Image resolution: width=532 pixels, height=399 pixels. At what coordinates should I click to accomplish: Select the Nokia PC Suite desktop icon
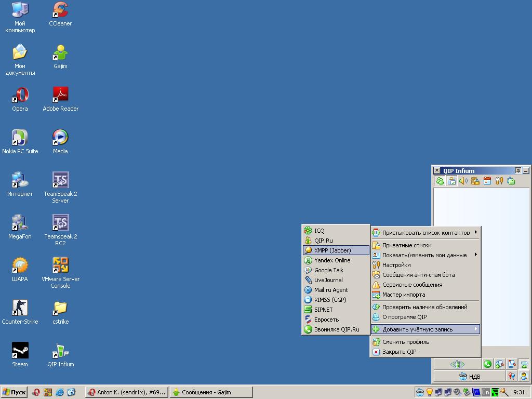click(20, 142)
